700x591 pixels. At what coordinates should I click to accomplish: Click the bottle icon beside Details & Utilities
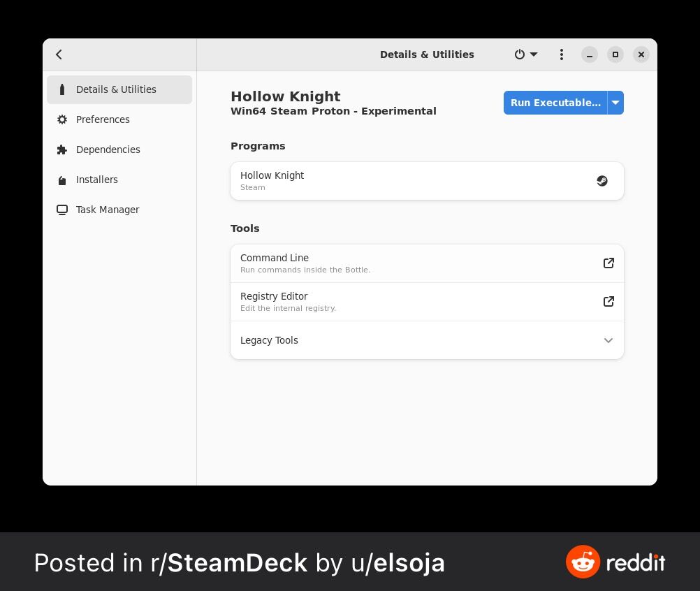[62, 89]
